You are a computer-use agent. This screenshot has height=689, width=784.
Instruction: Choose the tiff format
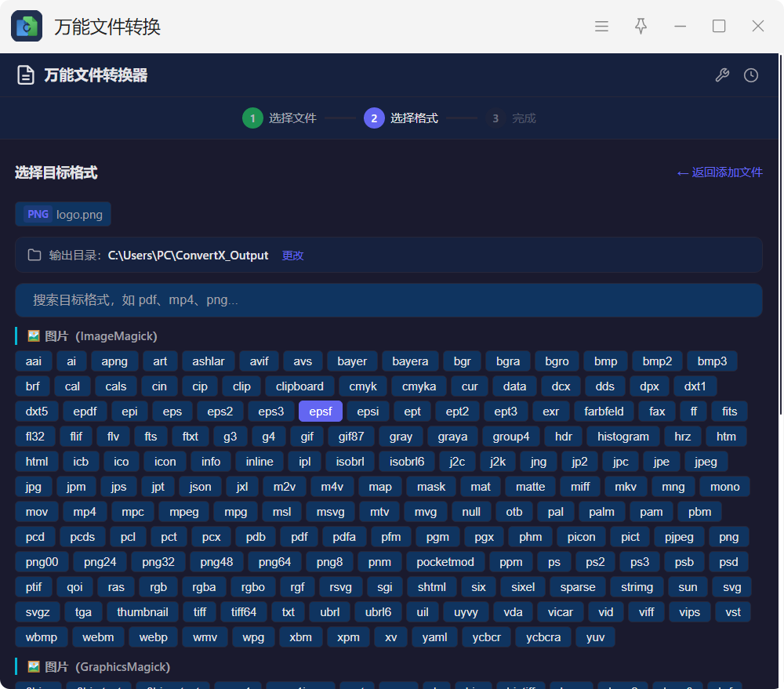pyautogui.click(x=200, y=612)
